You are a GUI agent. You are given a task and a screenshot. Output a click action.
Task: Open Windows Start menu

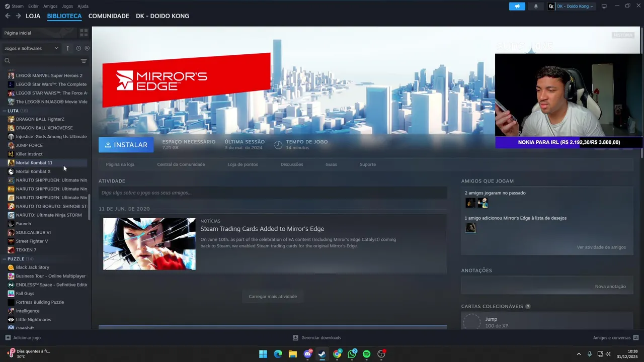tap(263, 354)
